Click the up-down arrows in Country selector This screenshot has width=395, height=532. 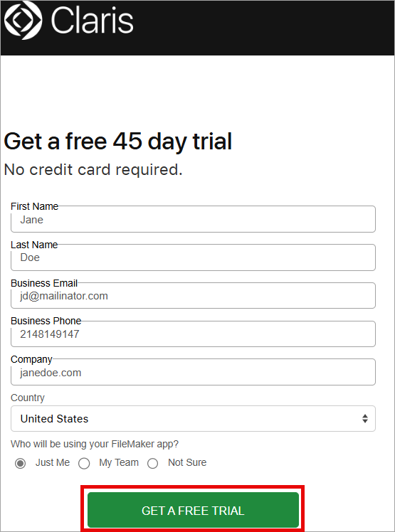pos(365,419)
